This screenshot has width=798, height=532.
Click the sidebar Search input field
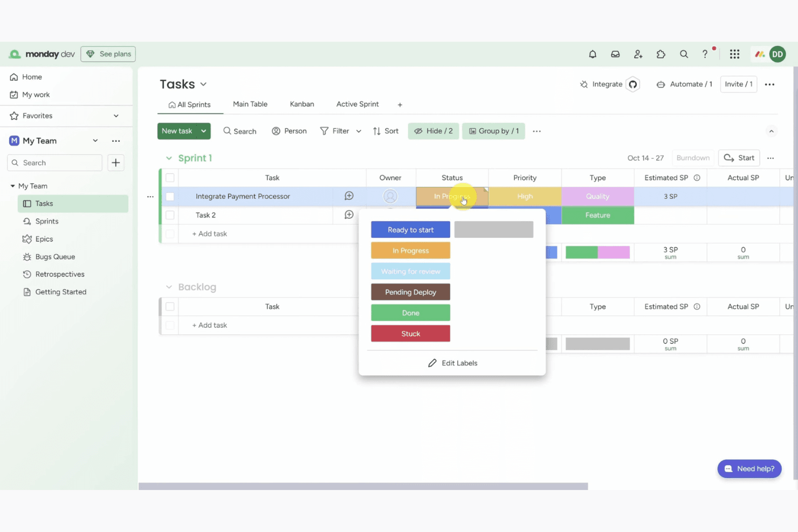click(x=55, y=163)
